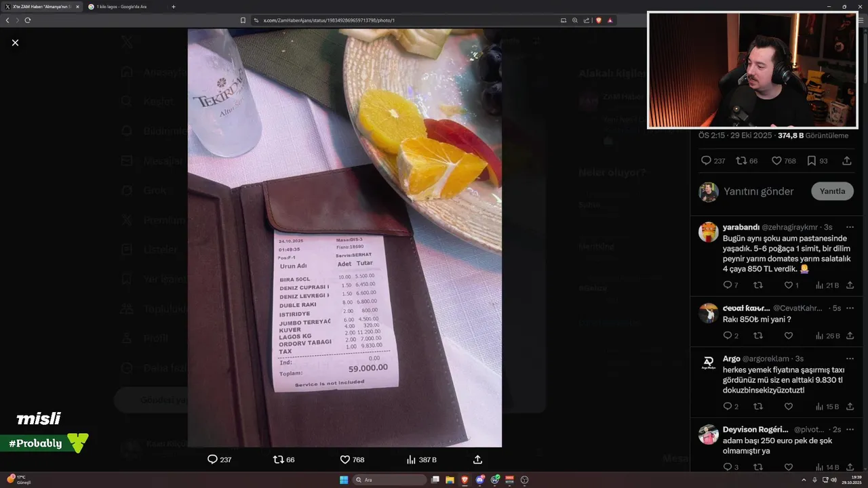This screenshot has width=868, height=488.
Task: Click the reply icon below the photo
Action: coord(212,460)
